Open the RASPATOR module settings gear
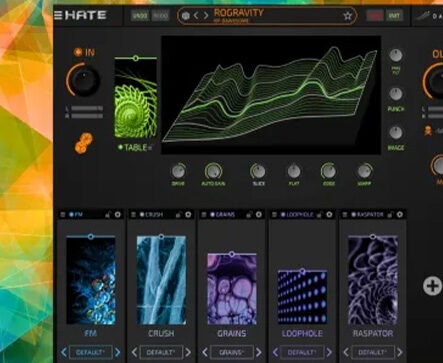Screen dimensions: 443x363 pyautogui.click(x=400, y=215)
